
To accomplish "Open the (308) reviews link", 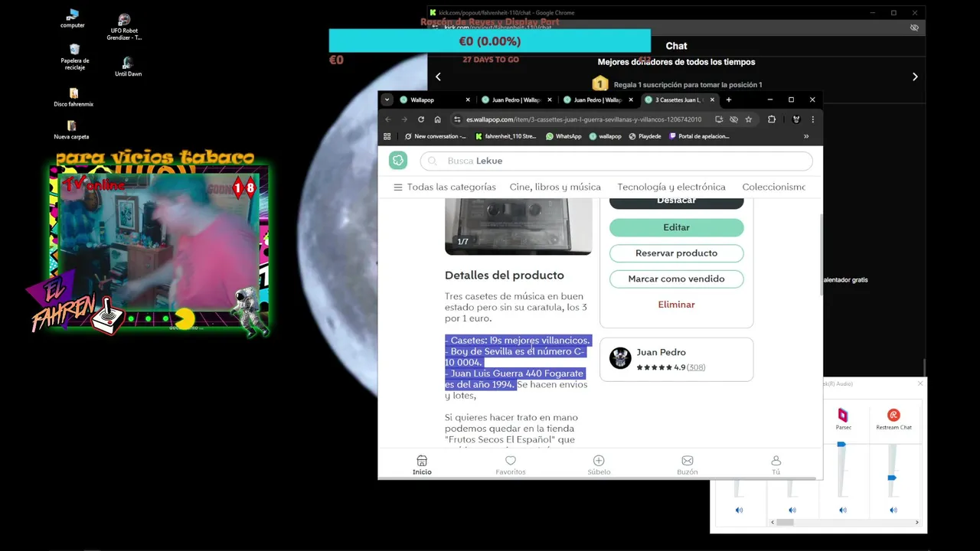I will (696, 367).
